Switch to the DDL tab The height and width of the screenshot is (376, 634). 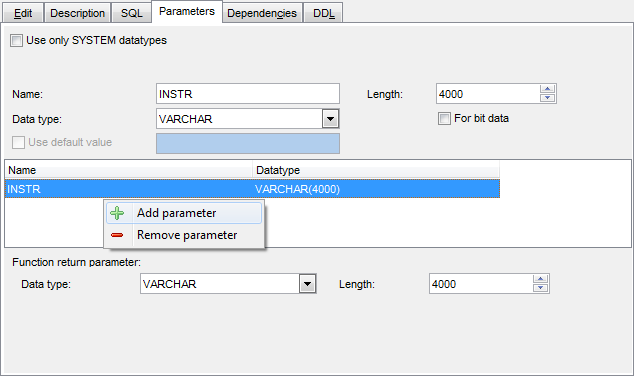coord(323,13)
